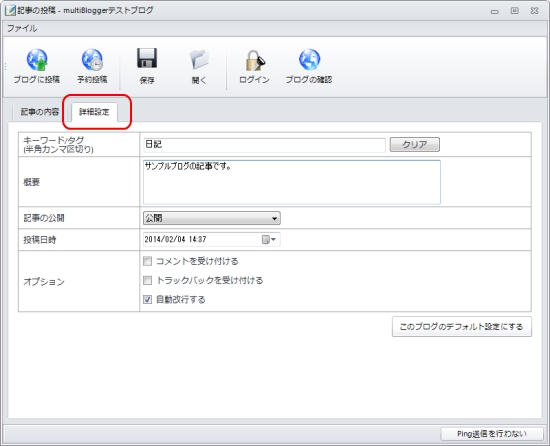Open the 投稿日時 date picker arrow

click(274, 239)
